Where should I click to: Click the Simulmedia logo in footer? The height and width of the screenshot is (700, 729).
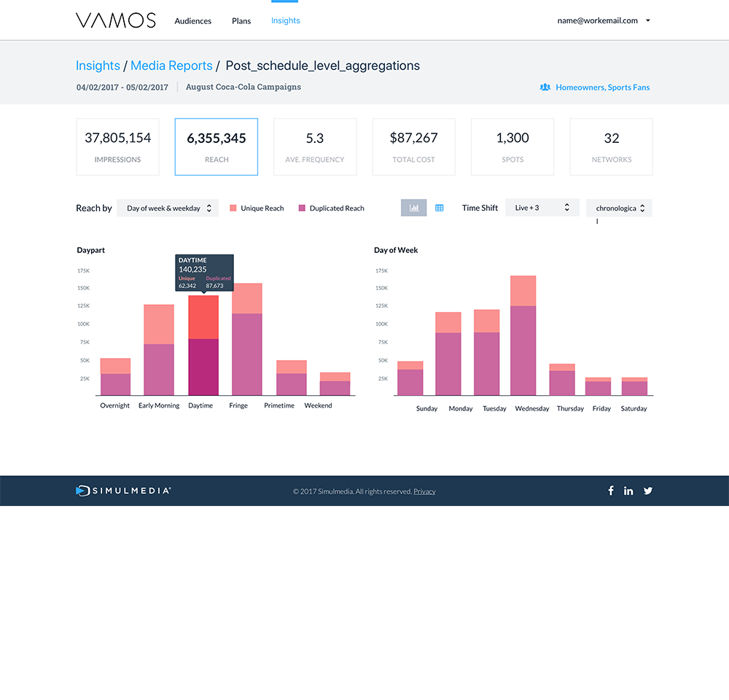point(124,491)
